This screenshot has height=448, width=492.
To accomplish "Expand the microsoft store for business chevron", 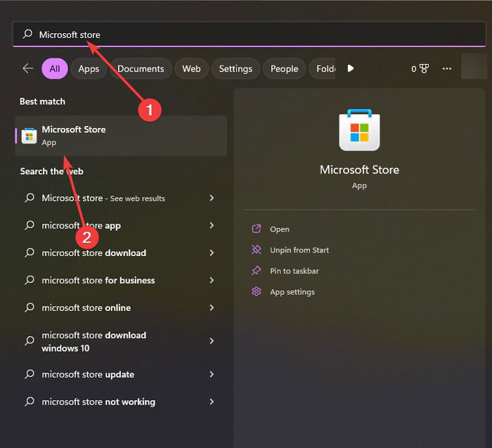I will point(212,280).
